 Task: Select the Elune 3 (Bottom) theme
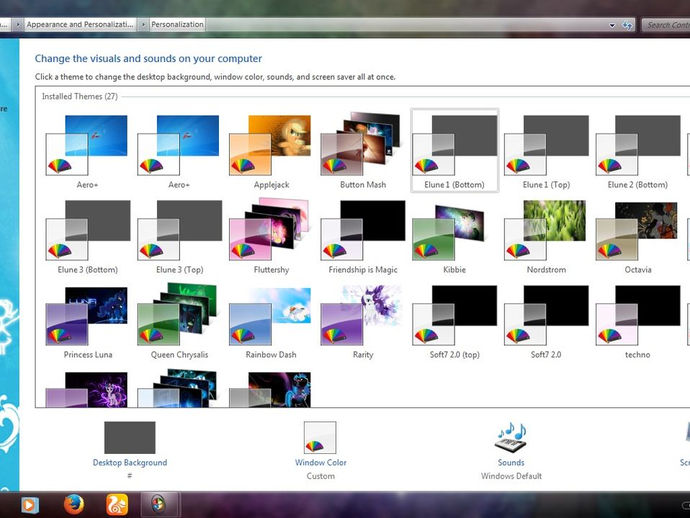88,236
